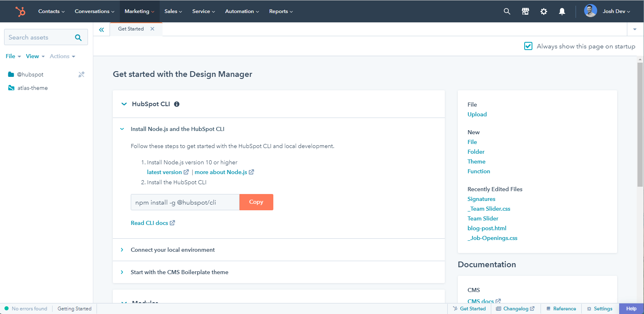Select the npm install command field
The height and width of the screenshot is (314, 644).
[x=185, y=202]
